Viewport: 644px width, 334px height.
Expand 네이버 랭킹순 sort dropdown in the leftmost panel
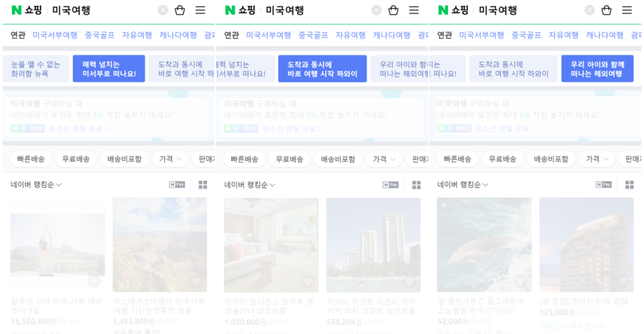pos(36,185)
